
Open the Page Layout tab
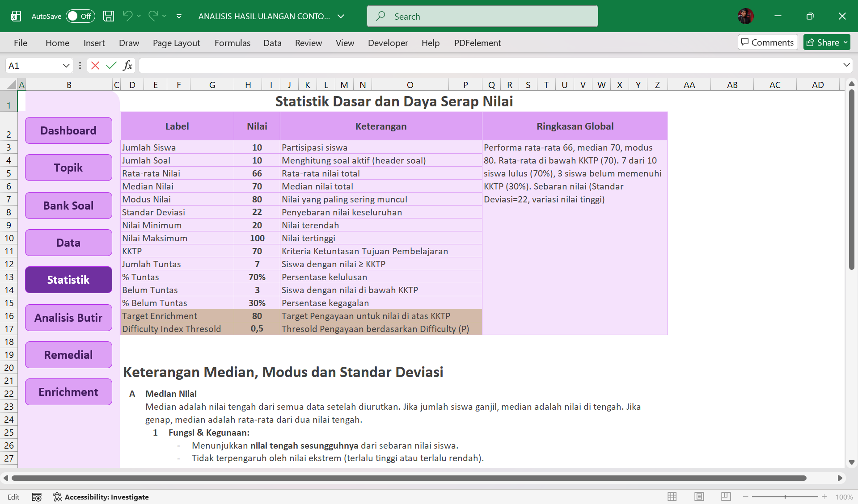(176, 43)
